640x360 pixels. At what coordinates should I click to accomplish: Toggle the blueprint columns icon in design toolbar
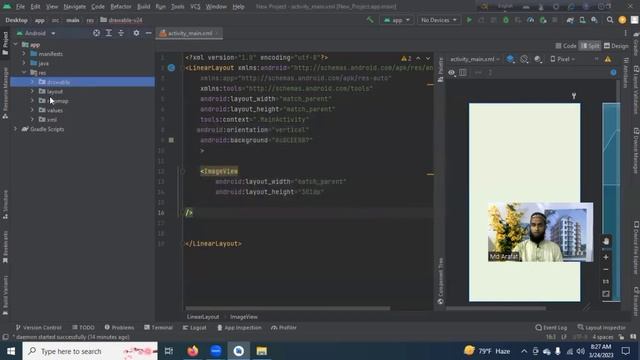(x=463, y=73)
